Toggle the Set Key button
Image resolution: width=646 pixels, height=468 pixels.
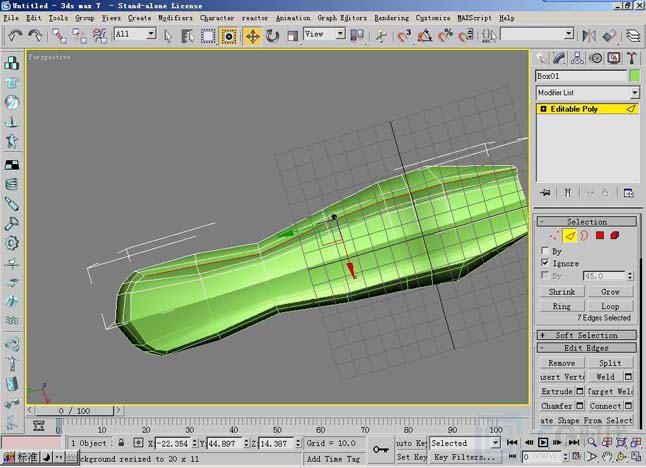pos(411,457)
